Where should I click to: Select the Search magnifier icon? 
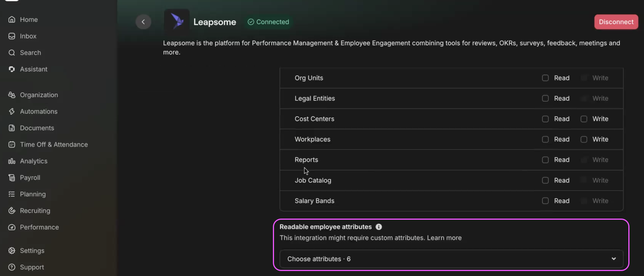click(12, 52)
